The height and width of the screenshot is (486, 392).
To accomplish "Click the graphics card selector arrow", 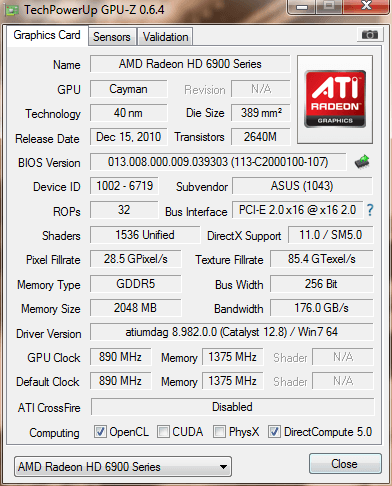I will pyautogui.click(x=224, y=467).
